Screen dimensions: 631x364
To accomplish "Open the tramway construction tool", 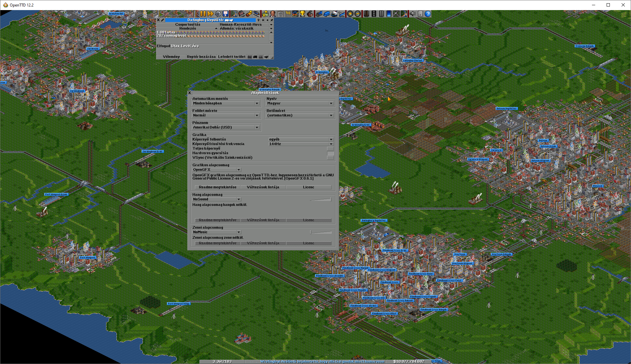I will coord(381,14).
